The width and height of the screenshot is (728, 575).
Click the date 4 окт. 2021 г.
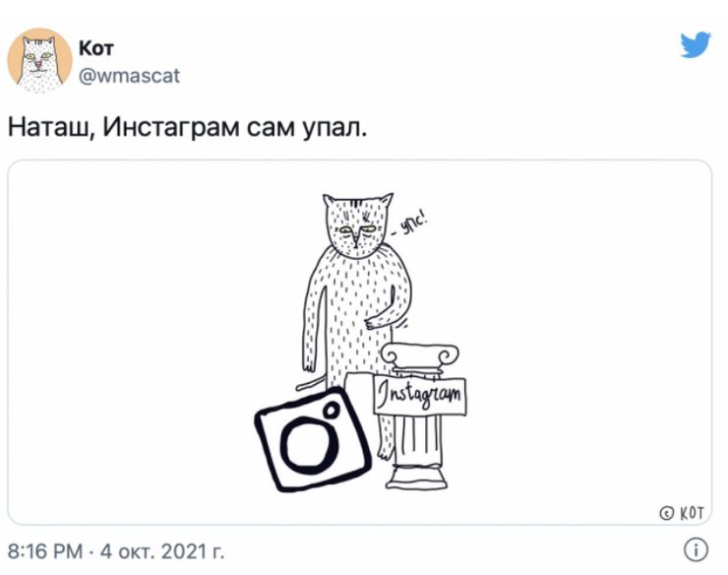[162, 551]
